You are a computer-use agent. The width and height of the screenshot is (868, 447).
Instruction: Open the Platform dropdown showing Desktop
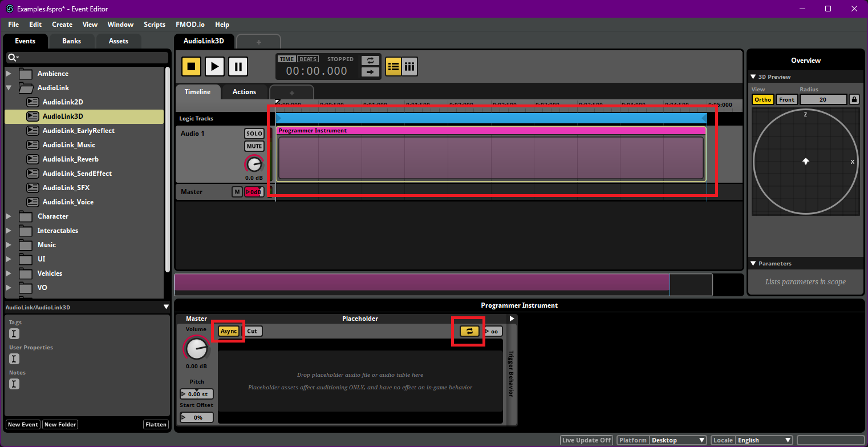point(678,440)
